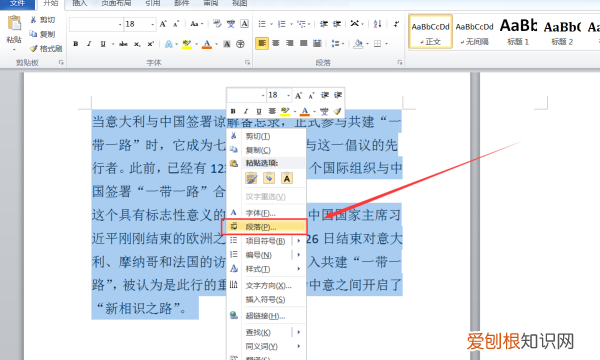Click the Enclose Characters circle icon

240,44
